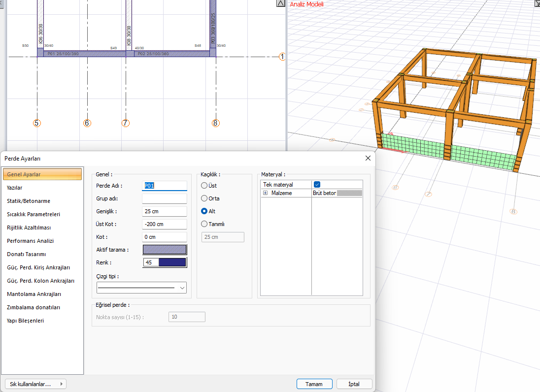540x392 pixels.
Task: Click the K36 30/30 column label
Action: click(x=40, y=33)
